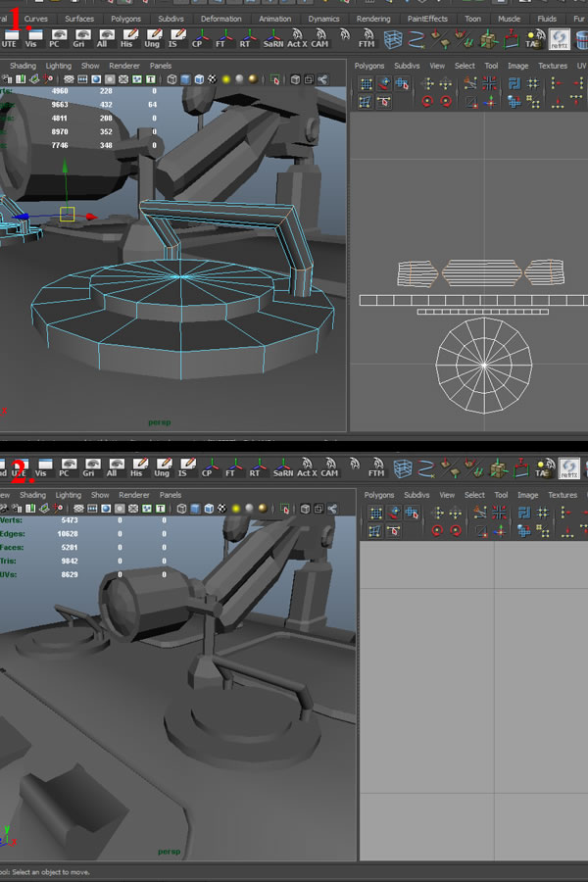Image resolution: width=588 pixels, height=882 pixels.
Task: Click the UVs count 8629 in lower viewport
Action: 70,574
